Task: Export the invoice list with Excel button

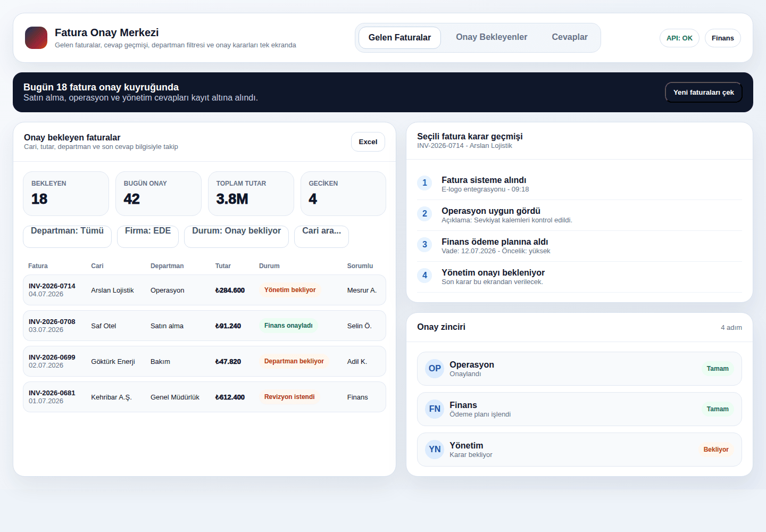Action: pos(368,142)
